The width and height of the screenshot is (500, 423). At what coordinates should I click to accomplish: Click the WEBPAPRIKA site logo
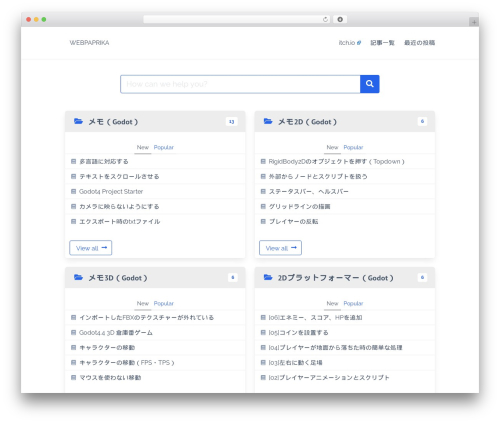tap(89, 43)
